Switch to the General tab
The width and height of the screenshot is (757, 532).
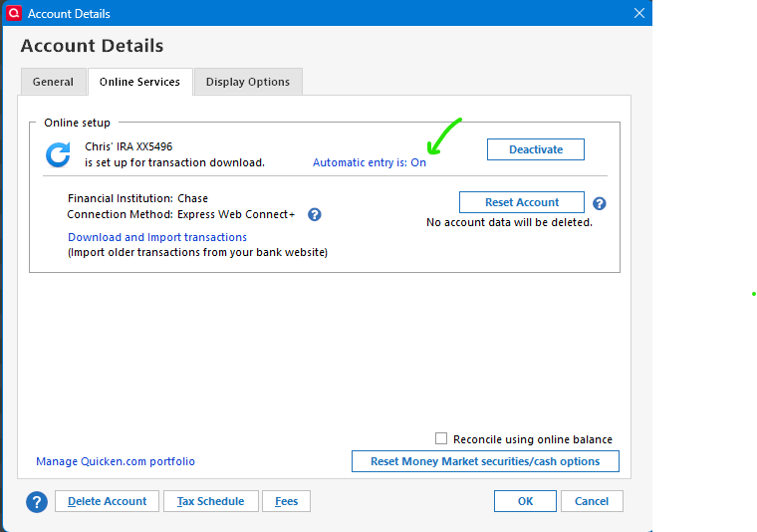(53, 82)
